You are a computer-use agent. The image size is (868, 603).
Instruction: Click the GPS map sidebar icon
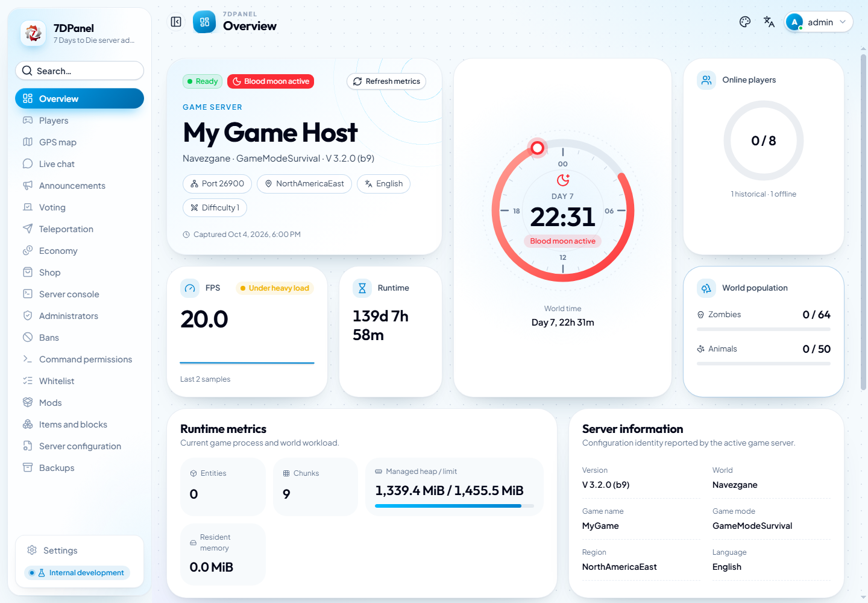tap(28, 142)
